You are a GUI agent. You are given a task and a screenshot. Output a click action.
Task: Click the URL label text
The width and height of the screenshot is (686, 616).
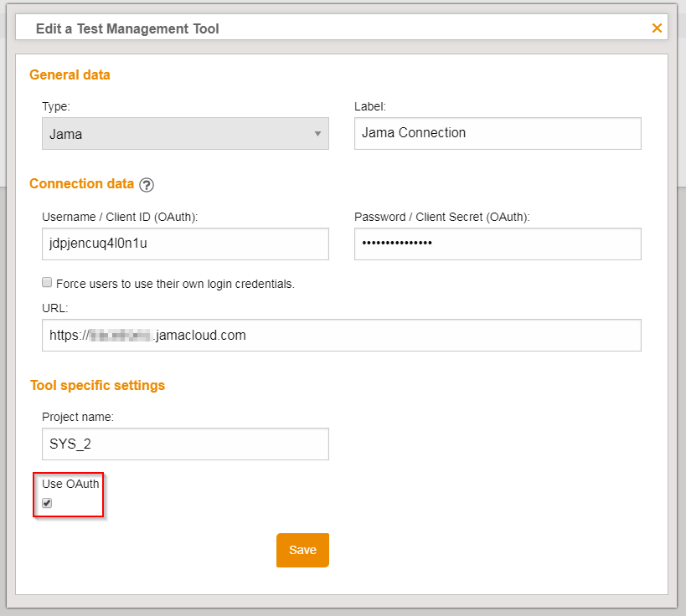tap(54, 308)
